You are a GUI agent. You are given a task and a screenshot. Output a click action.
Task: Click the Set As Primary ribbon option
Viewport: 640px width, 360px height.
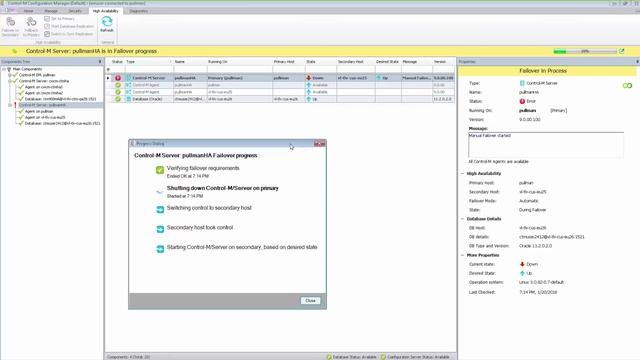pyautogui.click(x=60, y=19)
